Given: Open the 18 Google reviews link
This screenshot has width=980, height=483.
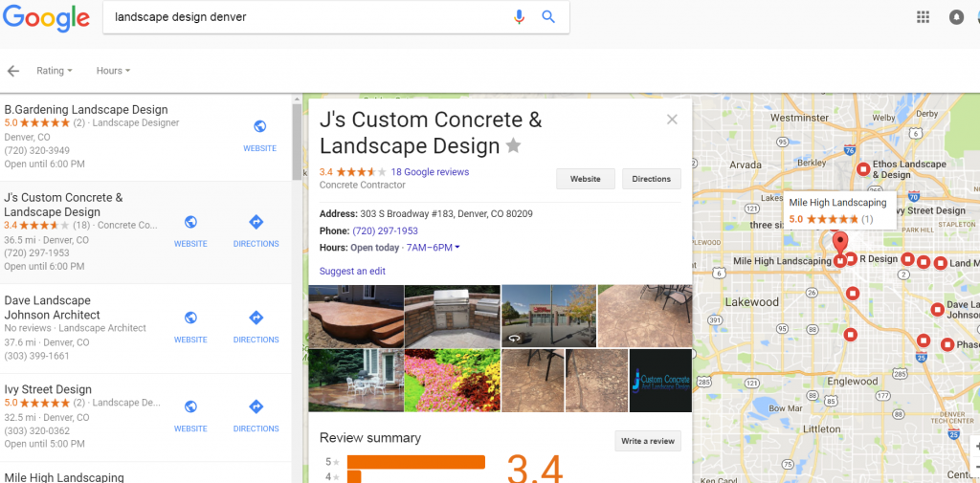Looking at the screenshot, I should click(x=430, y=172).
